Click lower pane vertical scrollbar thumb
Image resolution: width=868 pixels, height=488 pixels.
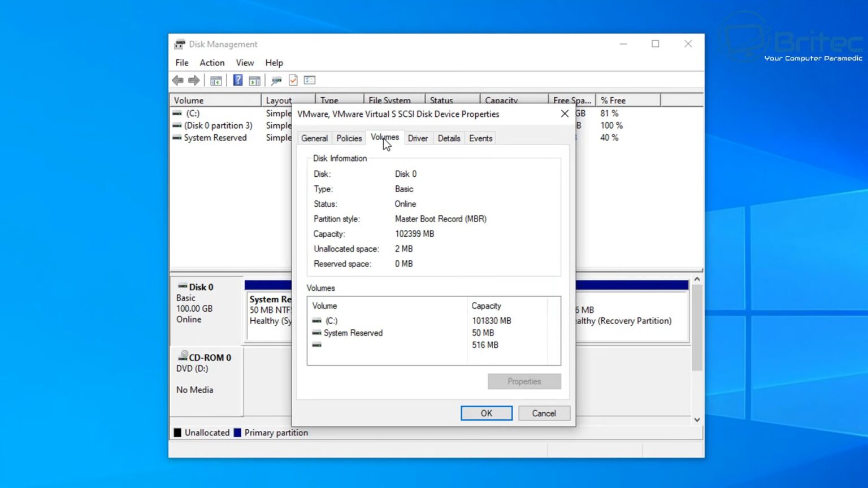697,328
